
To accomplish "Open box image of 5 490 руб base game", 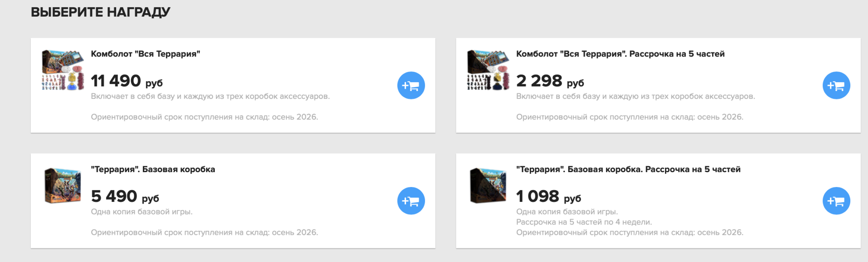I will (63, 186).
